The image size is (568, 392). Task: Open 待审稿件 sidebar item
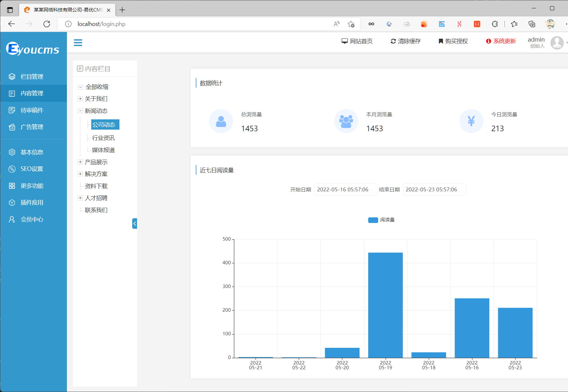(x=32, y=110)
